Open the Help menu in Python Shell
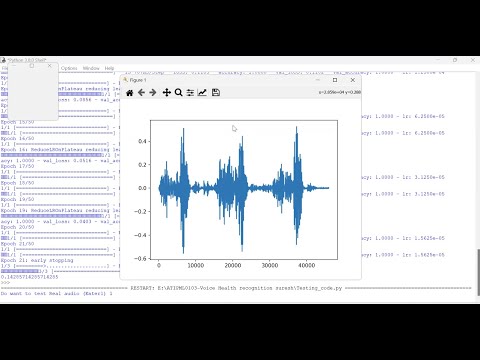The image size is (480, 360). (109, 68)
